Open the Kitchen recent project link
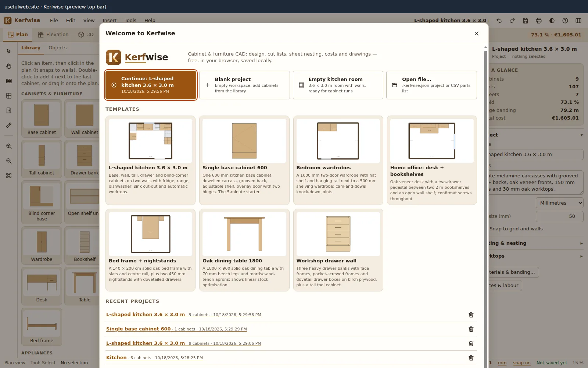Image resolution: width=588 pixels, height=368 pixels. pyautogui.click(x=116, y=358)
